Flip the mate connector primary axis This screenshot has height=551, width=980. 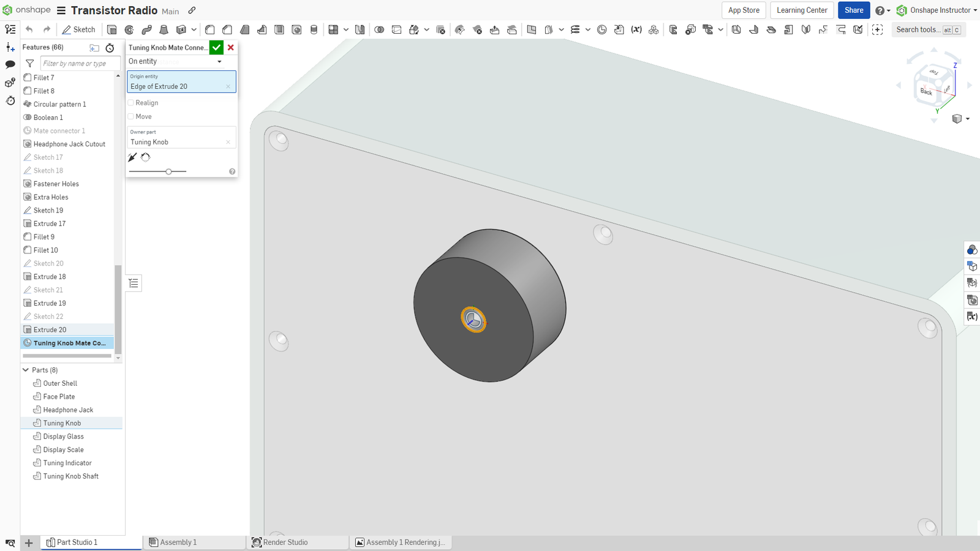click(132, 157)
